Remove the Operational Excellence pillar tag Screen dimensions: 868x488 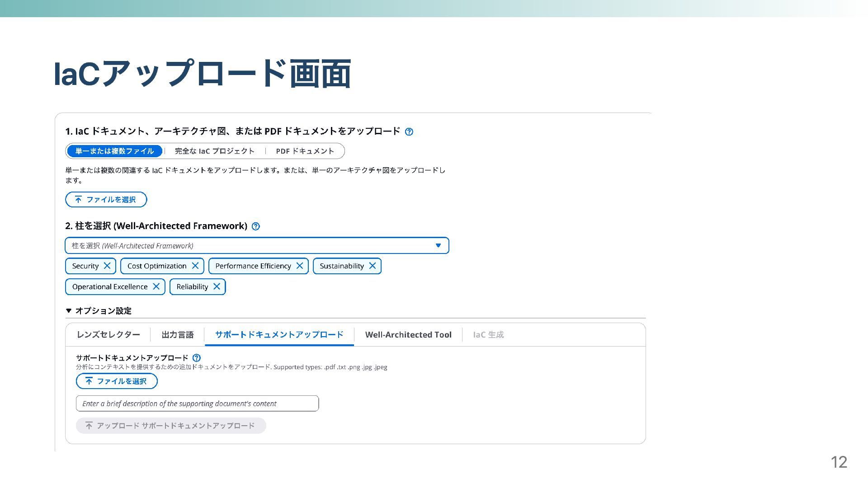coord(156,286)
